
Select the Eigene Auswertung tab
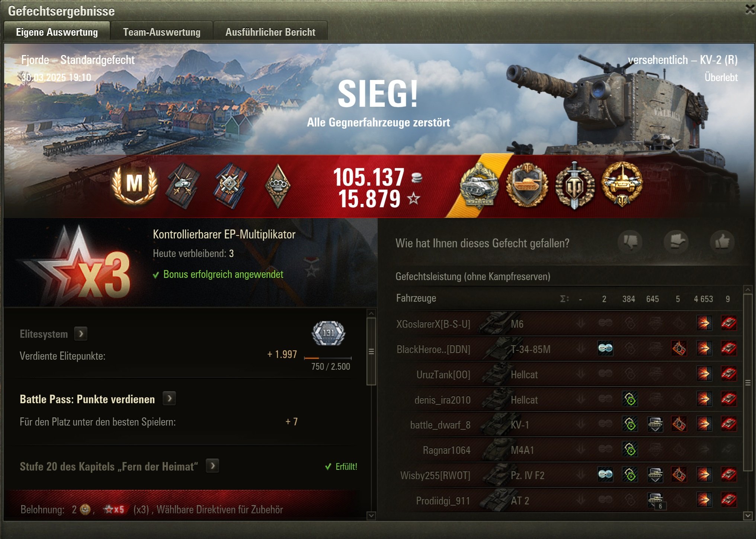click(57, 32)
